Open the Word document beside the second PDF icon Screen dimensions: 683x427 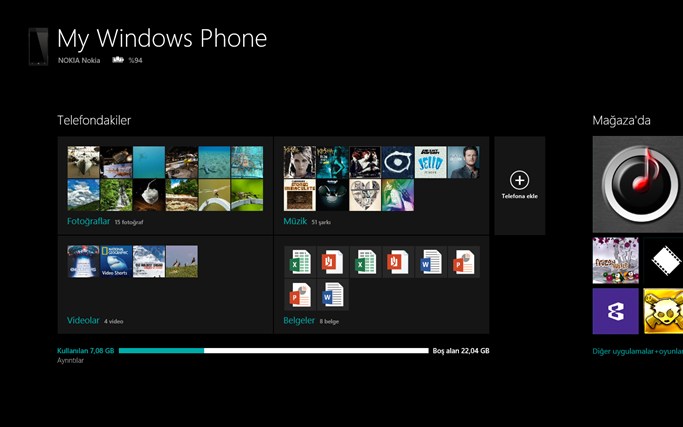click(x=430, y=261)
